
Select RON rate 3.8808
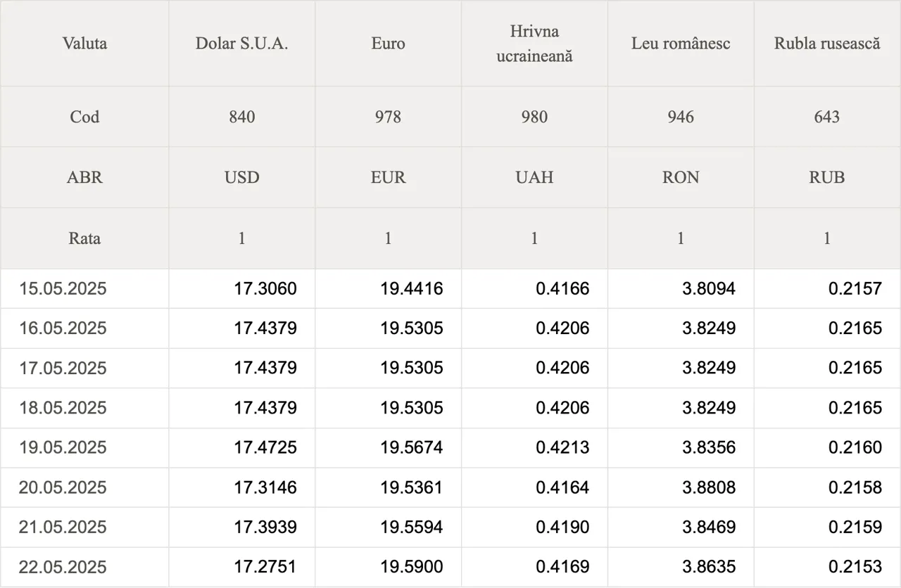(x=709, y=487)
